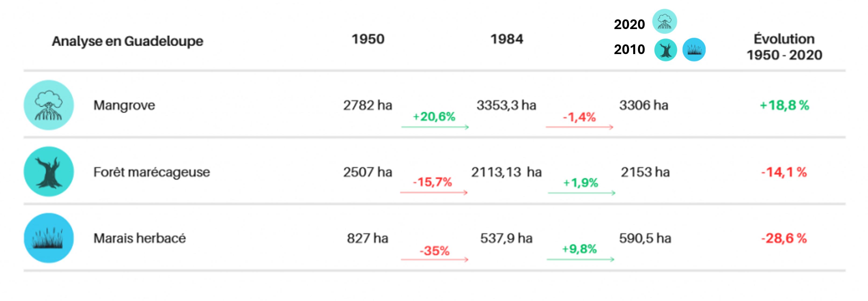Click the large Marais herbacé grass icon
The height and width of the screenshot is (301, 868).
pyautogui.click(x=48, y=238)
